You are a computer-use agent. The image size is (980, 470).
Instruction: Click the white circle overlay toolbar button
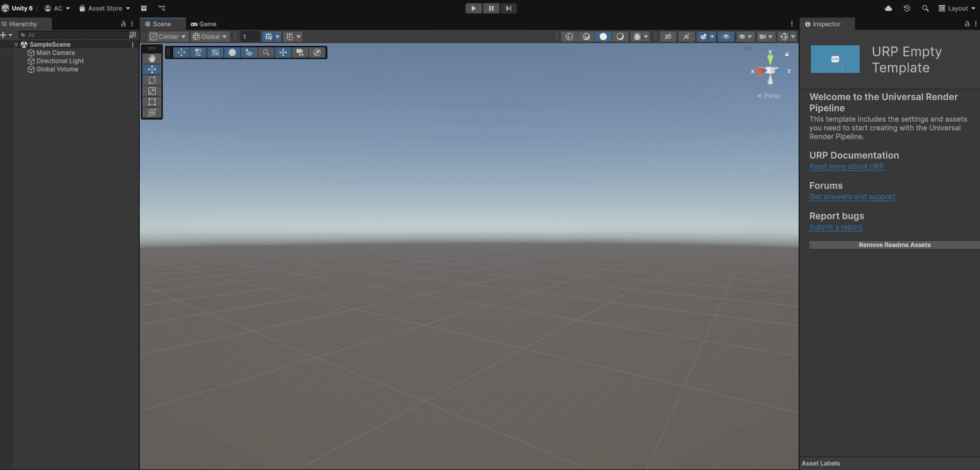click(232, 53)
